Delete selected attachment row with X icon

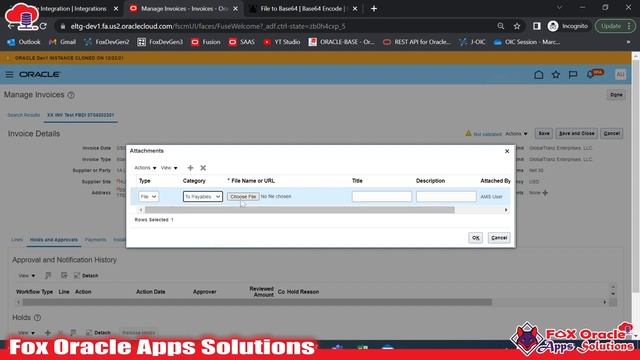tap(203, 168)
